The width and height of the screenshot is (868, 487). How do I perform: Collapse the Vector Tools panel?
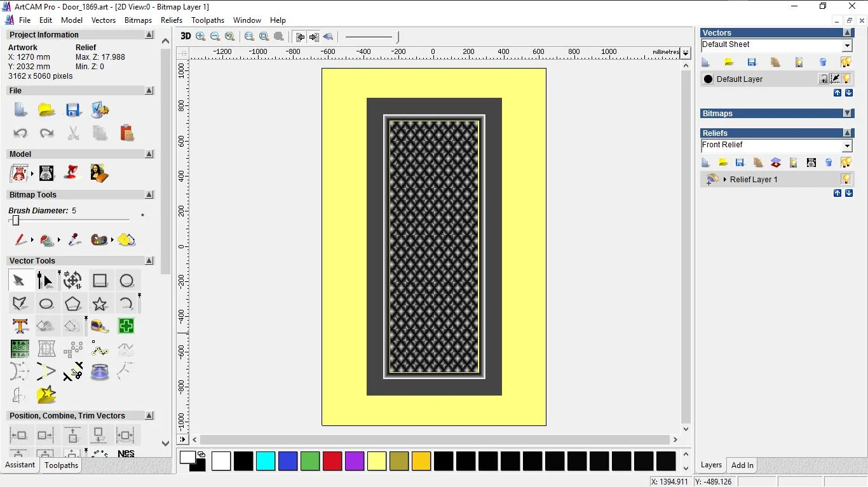point(149,260)
